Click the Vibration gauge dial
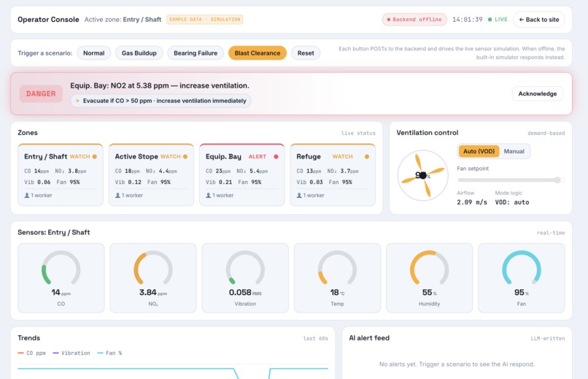Image resolution: width=588 pixels, height=379 pixels. click(245, 268)
